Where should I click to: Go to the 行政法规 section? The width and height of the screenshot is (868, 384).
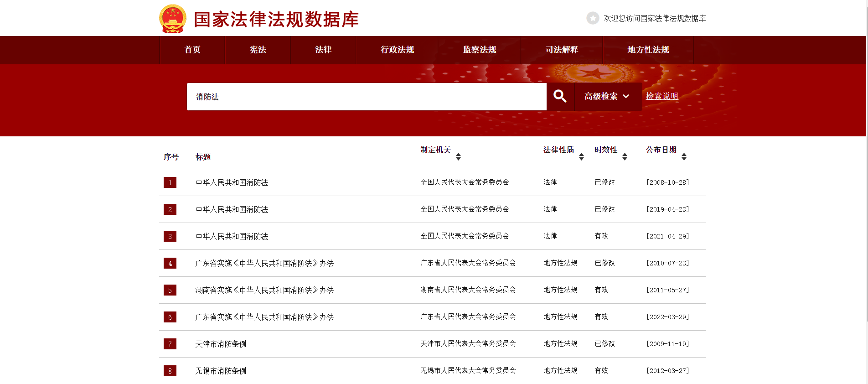coord(397,50)
